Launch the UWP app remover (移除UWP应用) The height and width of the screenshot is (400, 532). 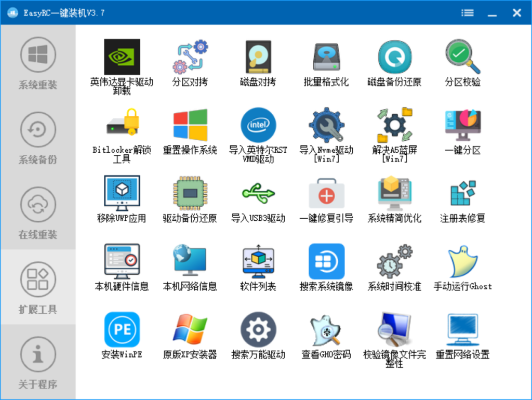pyautogui.click(x=122, y=195)
